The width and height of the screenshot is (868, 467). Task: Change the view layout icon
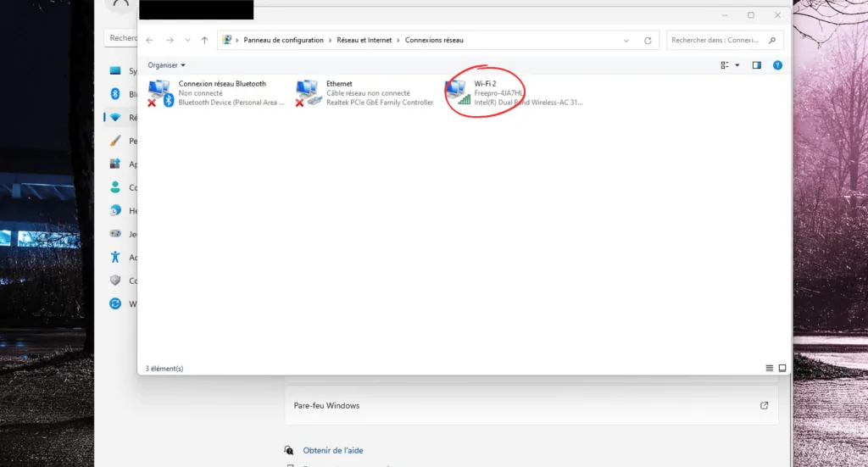724,65
